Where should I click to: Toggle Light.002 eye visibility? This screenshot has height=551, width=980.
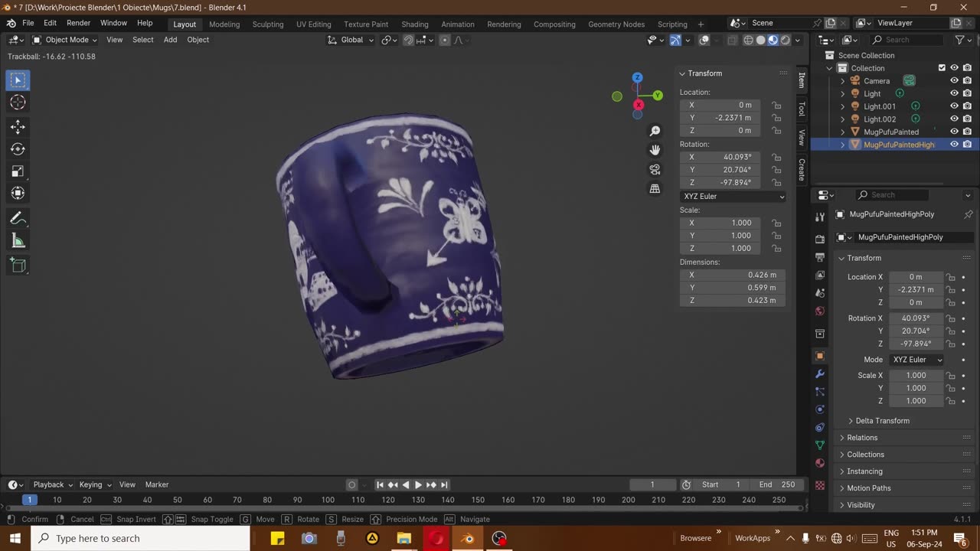coord(955,119)
